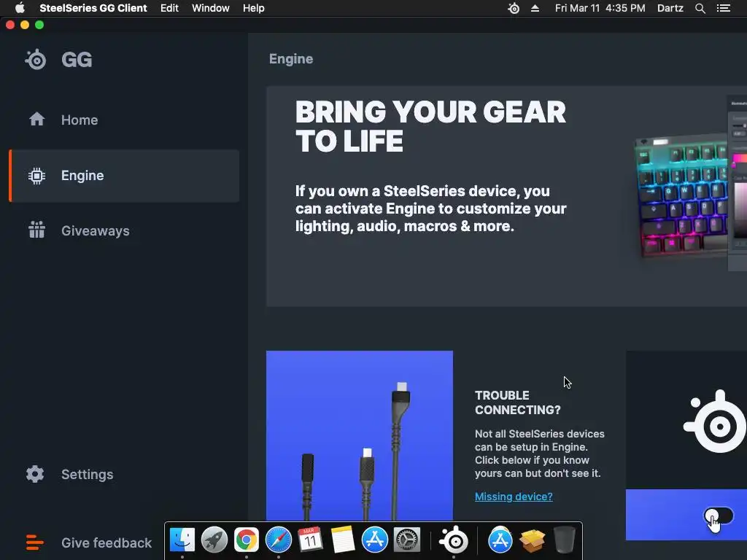Open Launchpad rocket in the Dock
This screenshot has width=747, height=560.
pos(214,540)
